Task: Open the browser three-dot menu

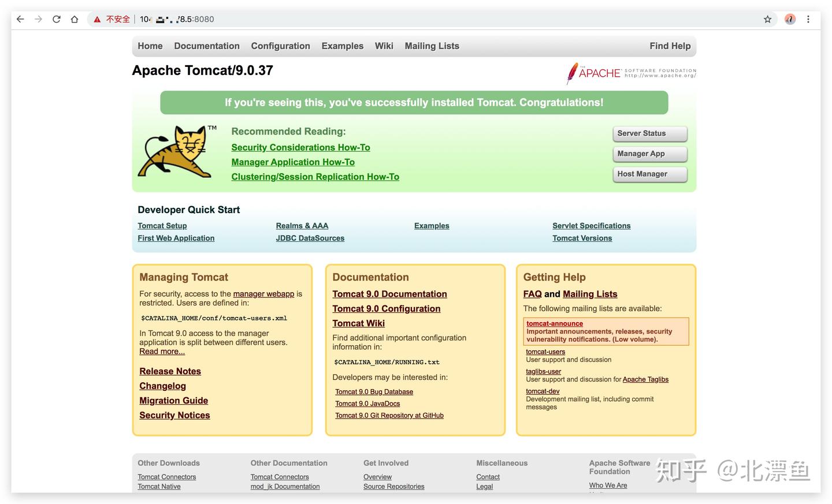Action: tap(808, 19)
